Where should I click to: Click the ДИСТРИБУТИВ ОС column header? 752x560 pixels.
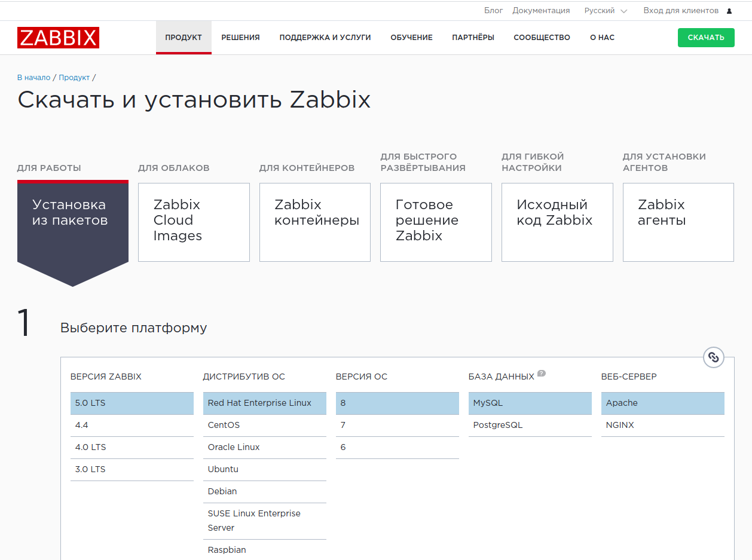click(244, 377)
